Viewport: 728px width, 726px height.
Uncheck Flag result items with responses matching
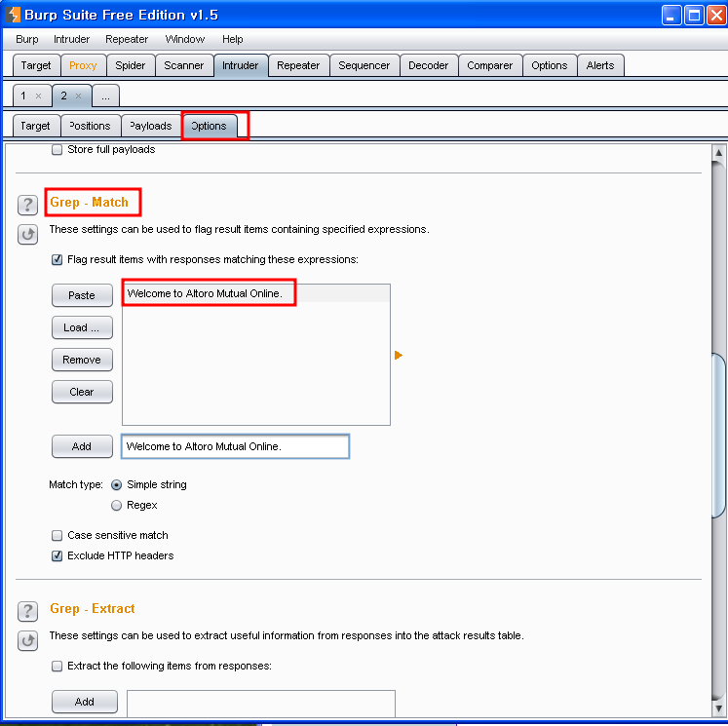coord(57,259)
